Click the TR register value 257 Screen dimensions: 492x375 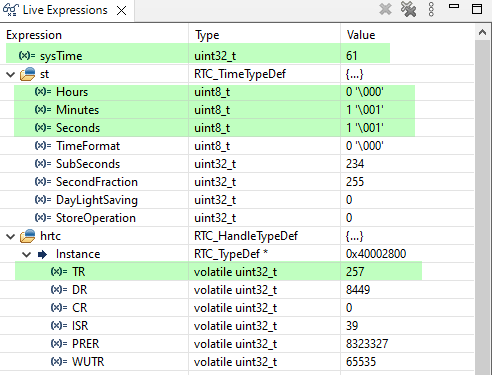tap(355, 272)
